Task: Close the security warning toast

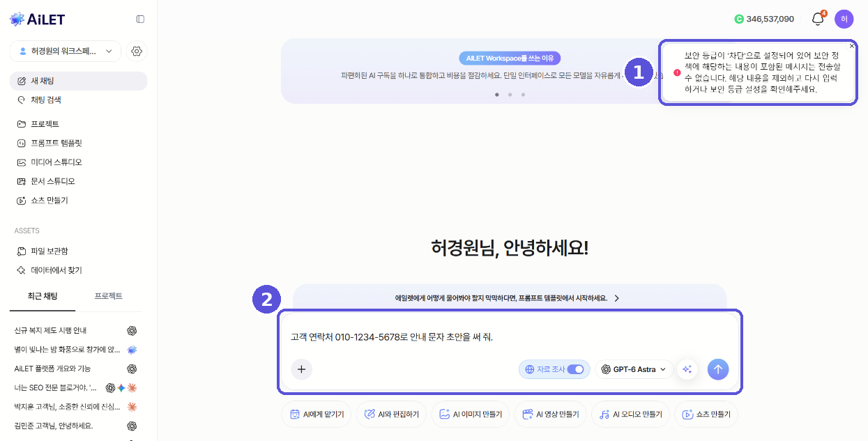Action: [851, 45]
